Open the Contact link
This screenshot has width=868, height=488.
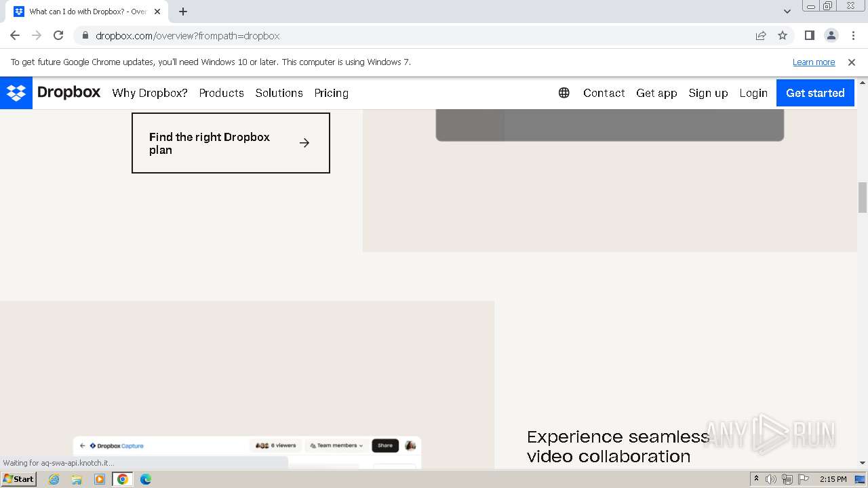tap(604, 93)
